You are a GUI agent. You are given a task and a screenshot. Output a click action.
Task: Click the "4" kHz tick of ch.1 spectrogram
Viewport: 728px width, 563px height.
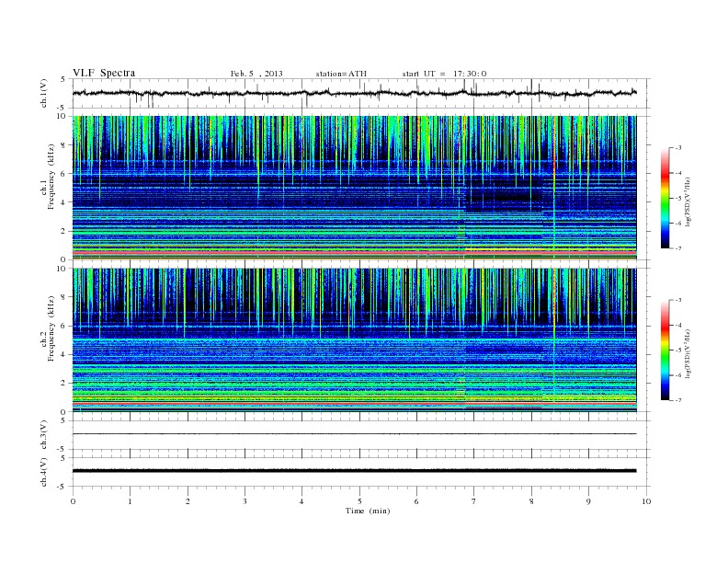[x=64, y=202]
